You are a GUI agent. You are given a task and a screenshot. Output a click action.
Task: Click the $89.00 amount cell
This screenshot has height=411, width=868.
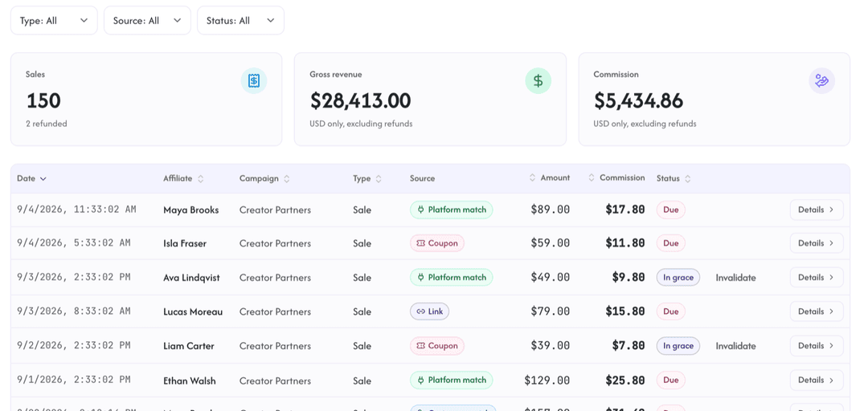coord(551,210)
